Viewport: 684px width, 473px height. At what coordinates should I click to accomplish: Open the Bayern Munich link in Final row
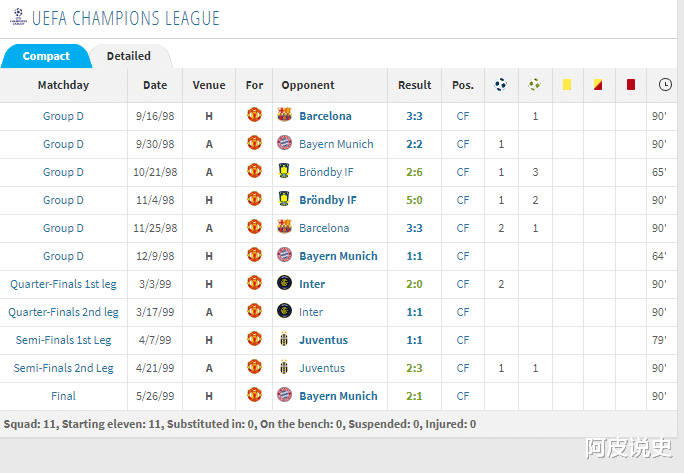coord(338,396)
